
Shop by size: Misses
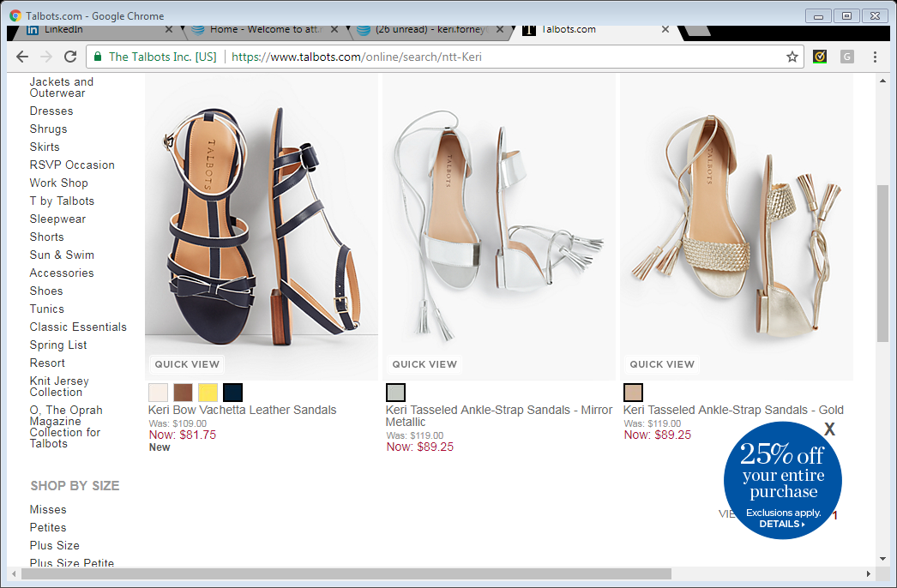click(48, 510)
